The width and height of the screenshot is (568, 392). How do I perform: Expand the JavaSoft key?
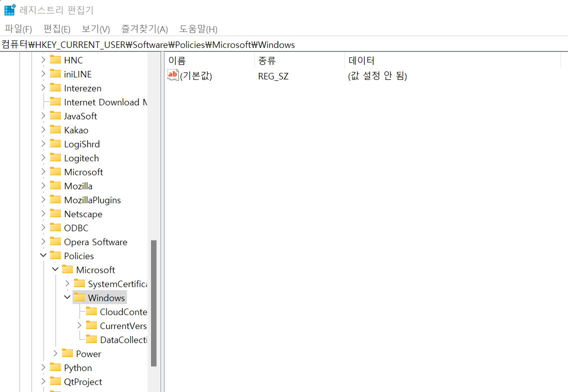click(43, 116)
